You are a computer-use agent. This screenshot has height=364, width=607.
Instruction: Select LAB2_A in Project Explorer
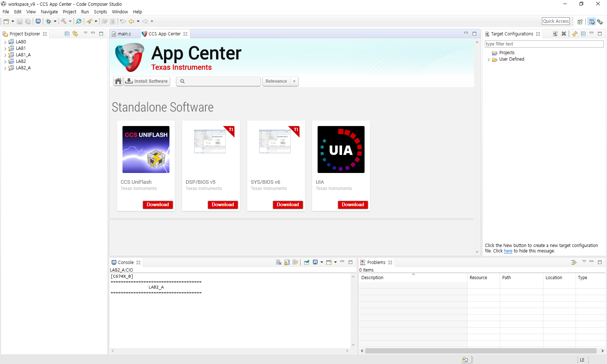23,68
